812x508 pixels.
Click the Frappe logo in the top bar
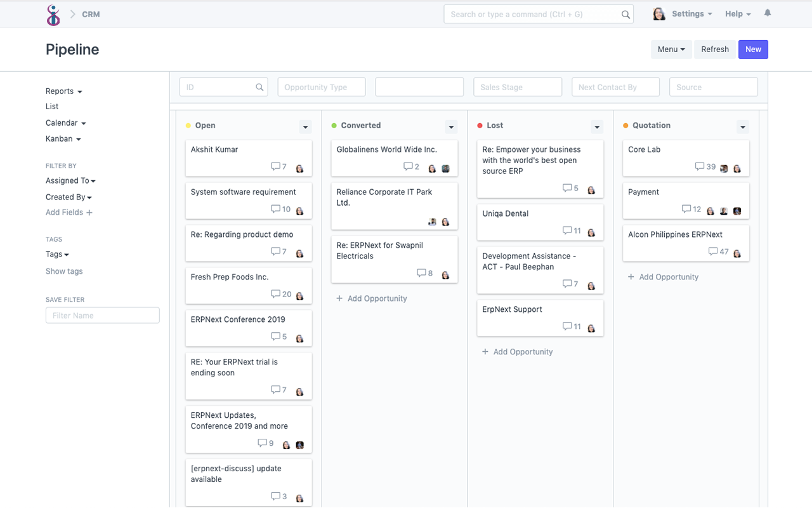pos(53,13)
